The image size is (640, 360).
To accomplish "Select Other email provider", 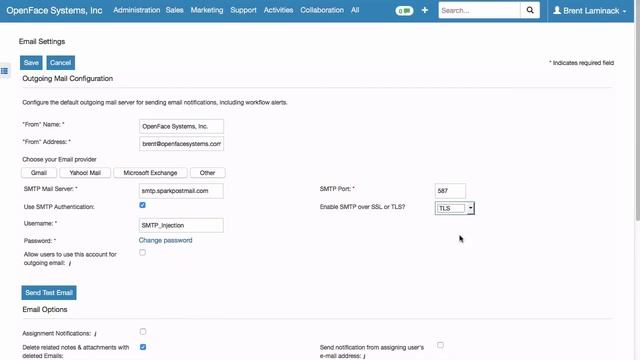I will click(x=207, y=173).
